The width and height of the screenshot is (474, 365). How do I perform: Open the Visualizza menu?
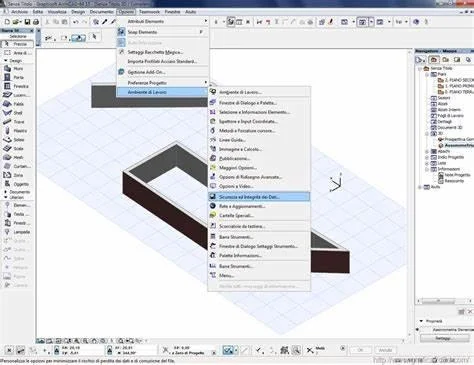57,12
